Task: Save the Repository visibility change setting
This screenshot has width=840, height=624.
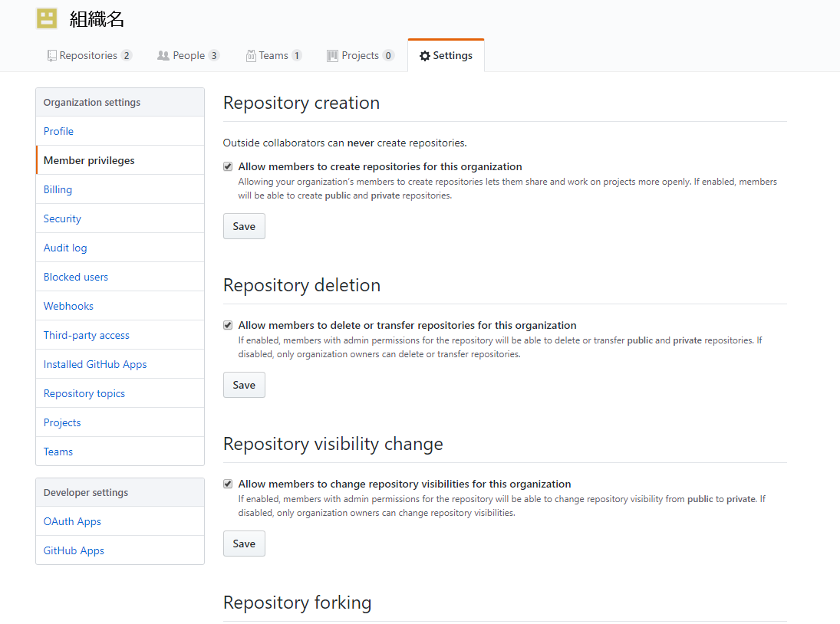Action: (244, 544)
